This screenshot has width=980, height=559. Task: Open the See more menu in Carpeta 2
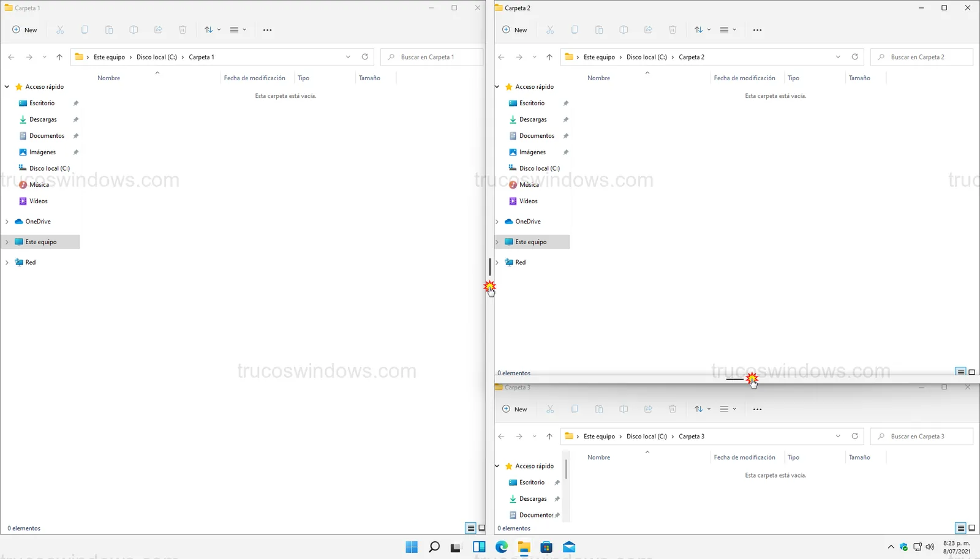click(x=757, y=30)
